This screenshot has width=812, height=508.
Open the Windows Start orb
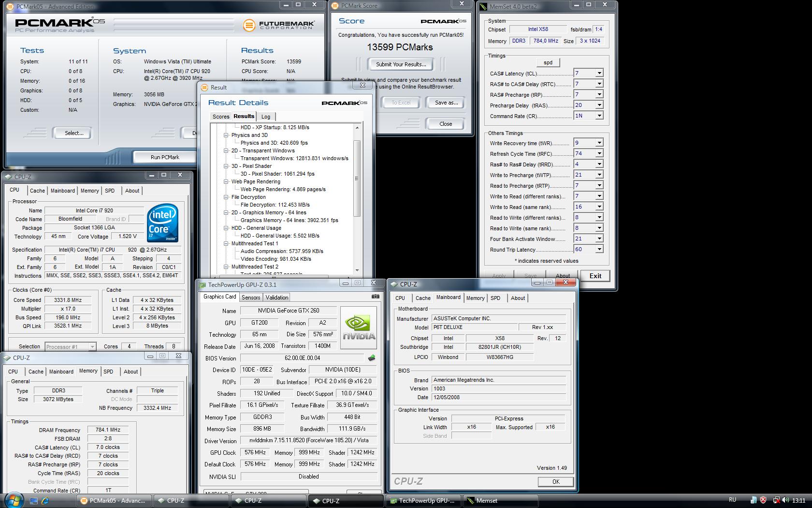coord(13,500)
